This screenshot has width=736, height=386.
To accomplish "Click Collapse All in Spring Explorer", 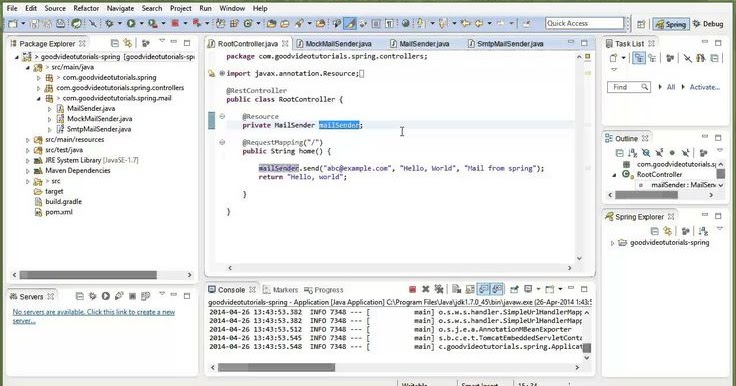I will (x=654, y=231).
